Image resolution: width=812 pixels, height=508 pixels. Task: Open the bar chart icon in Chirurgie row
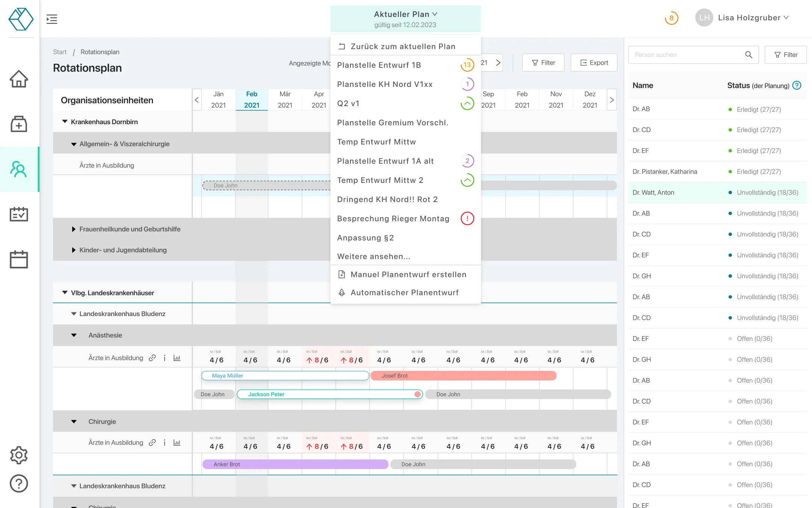pyautogui.click(x=177, y=443)
